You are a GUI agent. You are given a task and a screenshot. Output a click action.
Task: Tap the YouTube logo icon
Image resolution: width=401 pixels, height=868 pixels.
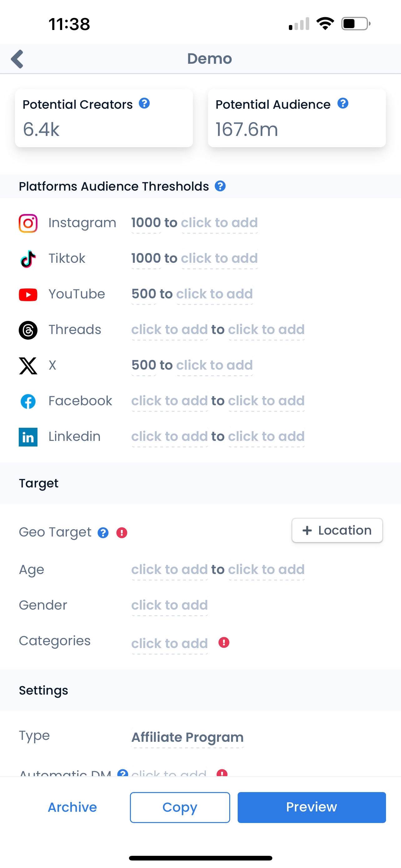[x=28, y=295]
